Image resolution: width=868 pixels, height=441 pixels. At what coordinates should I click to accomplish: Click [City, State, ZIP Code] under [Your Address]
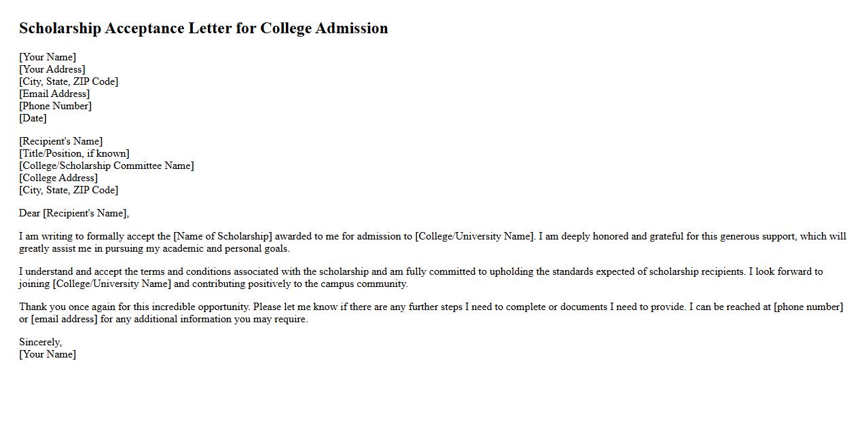[69, 81]
